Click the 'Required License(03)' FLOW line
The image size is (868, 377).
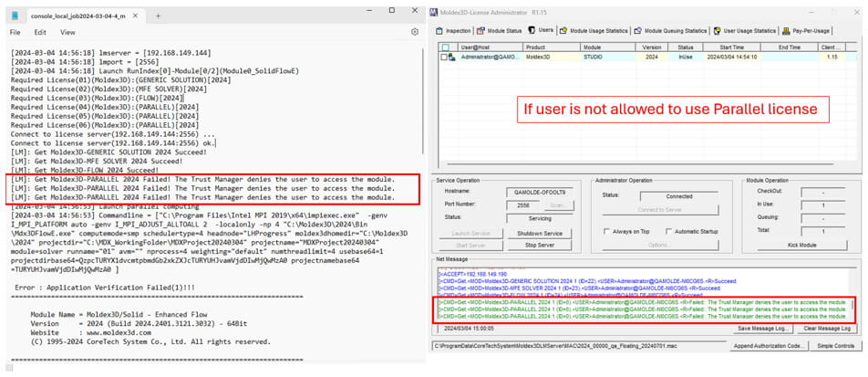tap(97, 99)
